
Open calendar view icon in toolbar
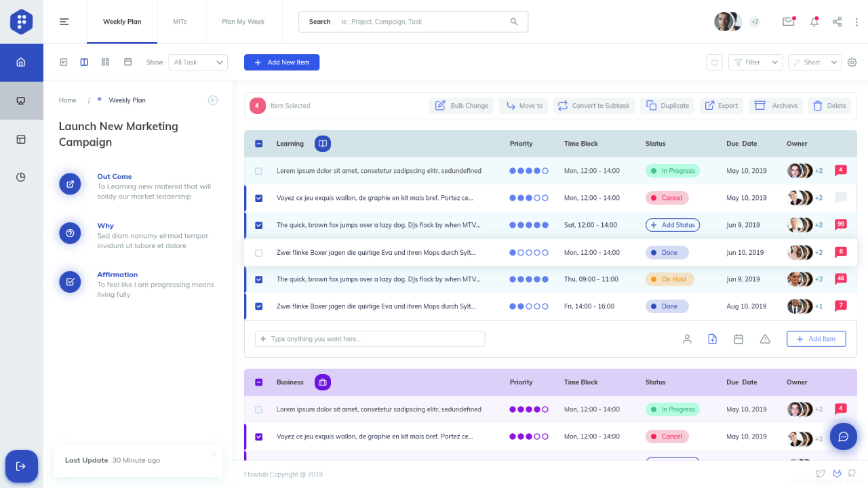pyautogui.click(x=127, y=62)
